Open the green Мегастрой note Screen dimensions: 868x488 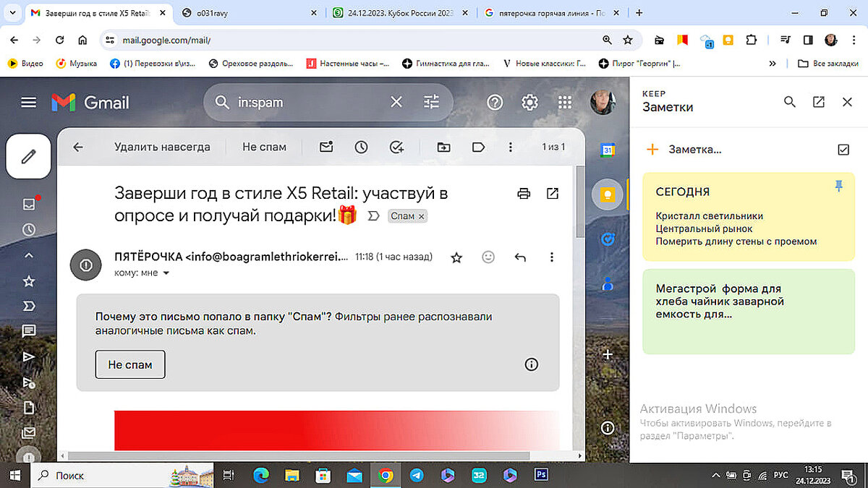click(748, 311)
